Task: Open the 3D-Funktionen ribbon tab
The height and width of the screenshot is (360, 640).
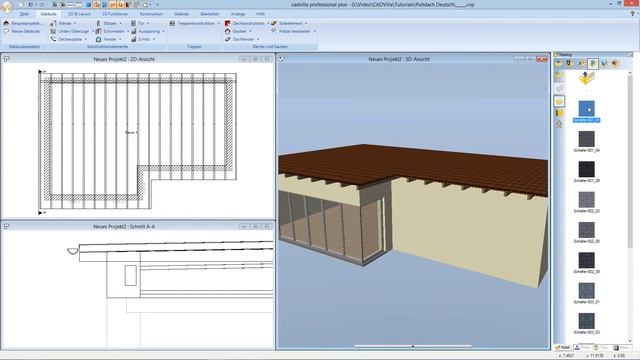Action: [x=115, y=14]
